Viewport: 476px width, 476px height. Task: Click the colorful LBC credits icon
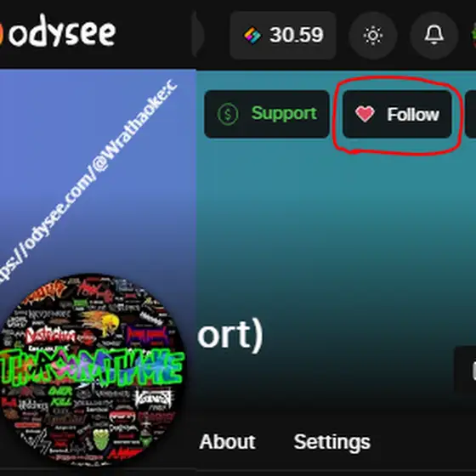(x=252, y=36)
